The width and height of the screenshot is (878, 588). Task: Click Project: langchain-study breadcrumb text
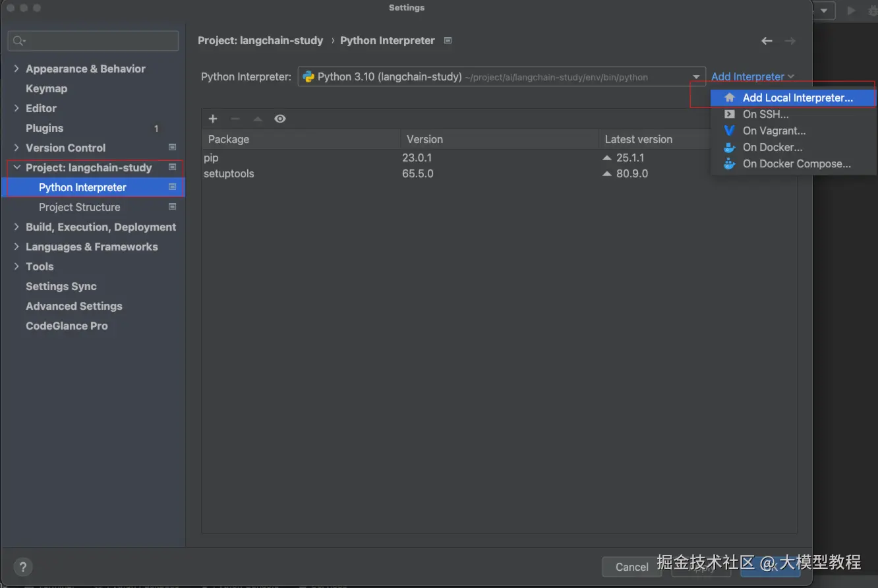click(x=260, y=40)
